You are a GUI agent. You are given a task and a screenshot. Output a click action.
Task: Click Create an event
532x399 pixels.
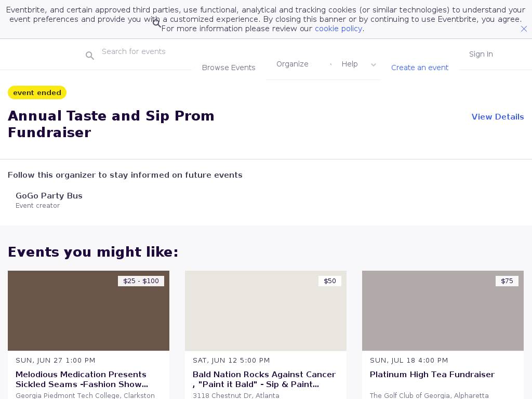pyautogui.click(x=420, y=68)
